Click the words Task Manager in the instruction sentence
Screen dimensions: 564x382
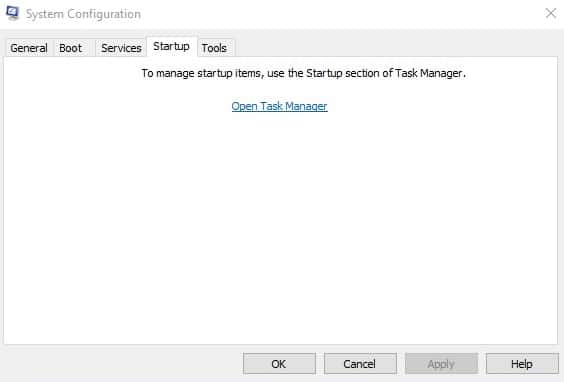point(428,73)
